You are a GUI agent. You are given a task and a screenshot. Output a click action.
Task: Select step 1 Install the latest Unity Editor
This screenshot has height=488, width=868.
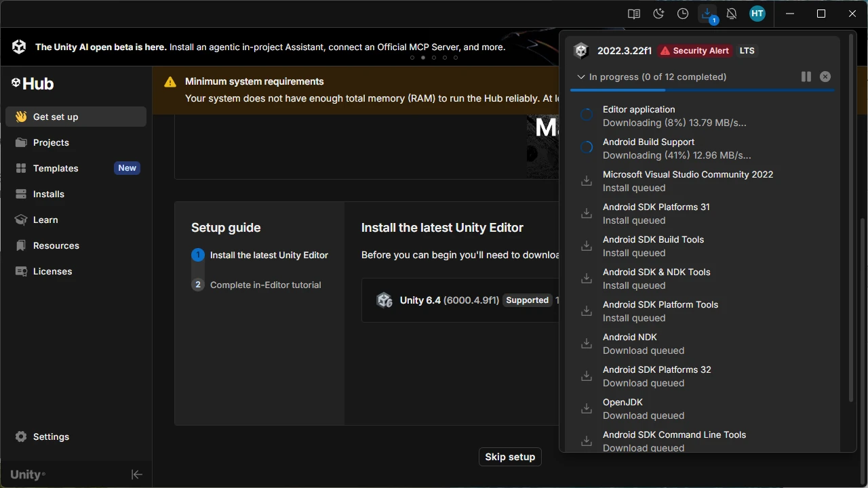[x=260, y=255]
